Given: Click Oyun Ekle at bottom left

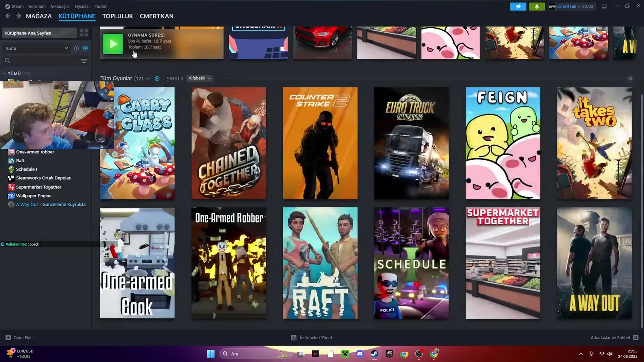Looking at the screenshot, I should [19, 338].
